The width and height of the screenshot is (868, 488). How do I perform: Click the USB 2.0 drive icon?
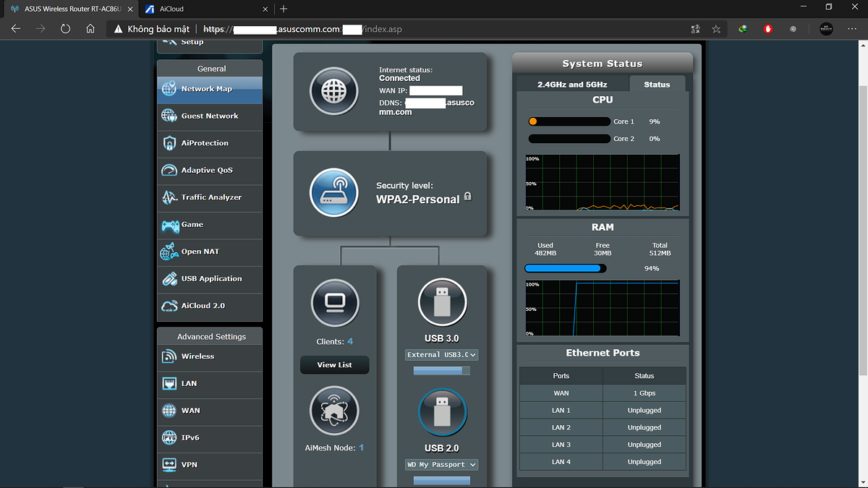tap(442, 413)
